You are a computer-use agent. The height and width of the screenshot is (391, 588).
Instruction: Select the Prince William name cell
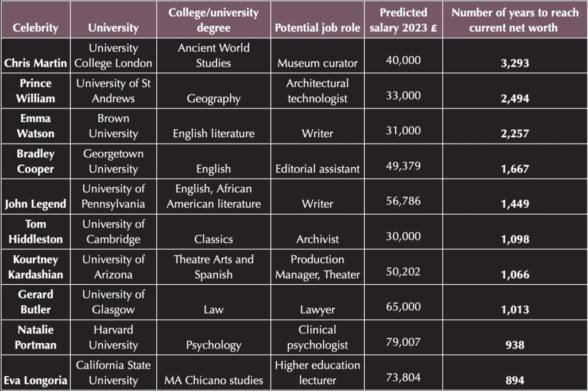36,91
